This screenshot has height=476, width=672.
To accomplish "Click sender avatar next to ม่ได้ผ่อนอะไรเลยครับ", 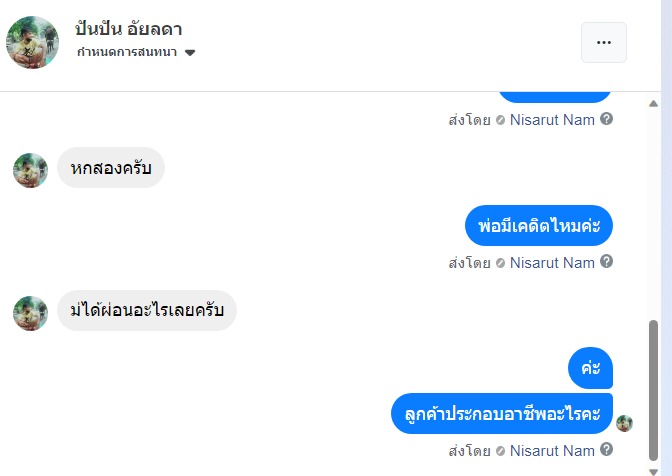I will click(30, 313).
